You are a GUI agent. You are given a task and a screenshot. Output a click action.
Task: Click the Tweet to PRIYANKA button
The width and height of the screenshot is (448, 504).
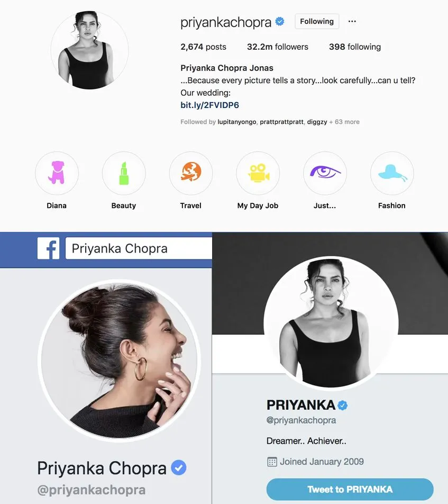(x=350, y=489)
